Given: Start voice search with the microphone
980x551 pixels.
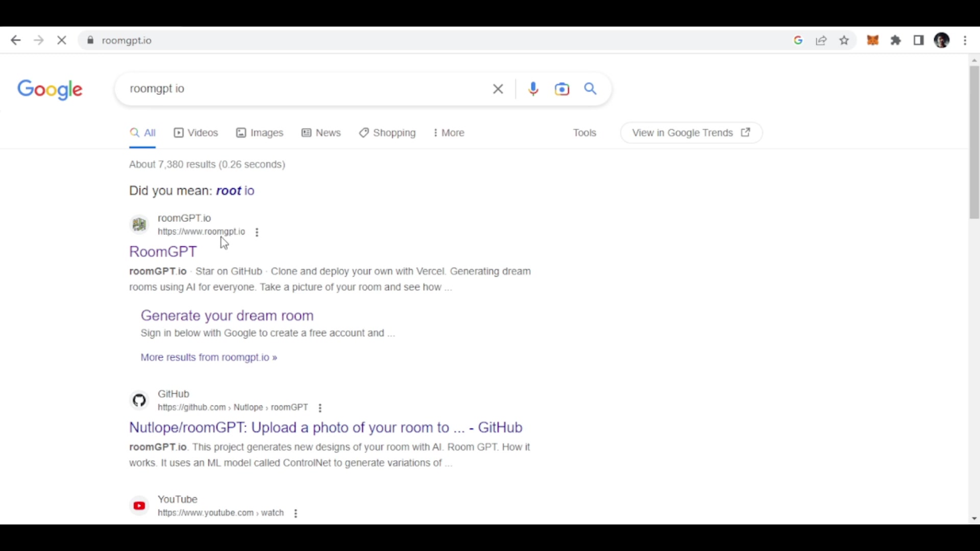Looking at the screenshot, I should pos(533,89).
